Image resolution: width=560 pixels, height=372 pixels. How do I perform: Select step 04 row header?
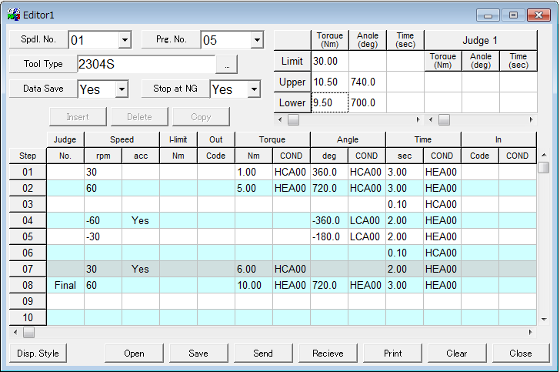tap(28, 220)
